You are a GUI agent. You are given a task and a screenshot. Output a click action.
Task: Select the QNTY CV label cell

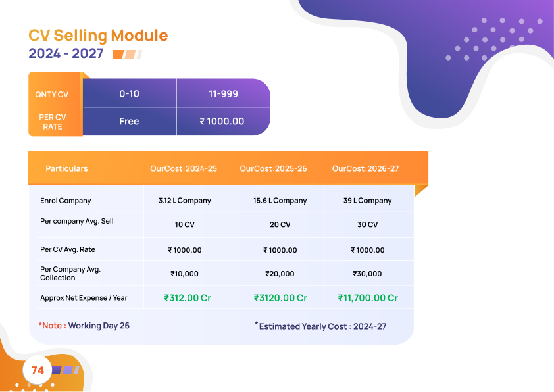[x=52, y=94]
